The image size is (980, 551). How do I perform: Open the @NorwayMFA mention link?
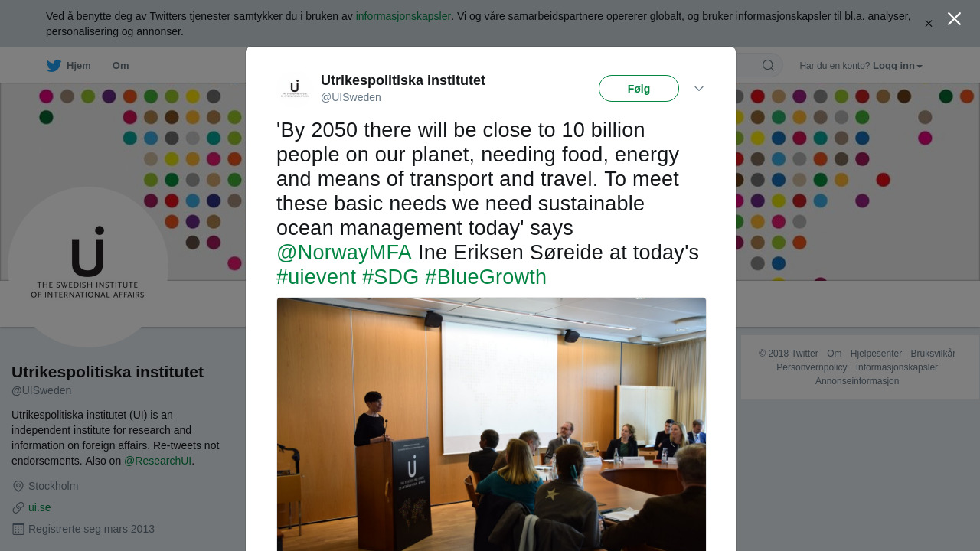[344, 253]
